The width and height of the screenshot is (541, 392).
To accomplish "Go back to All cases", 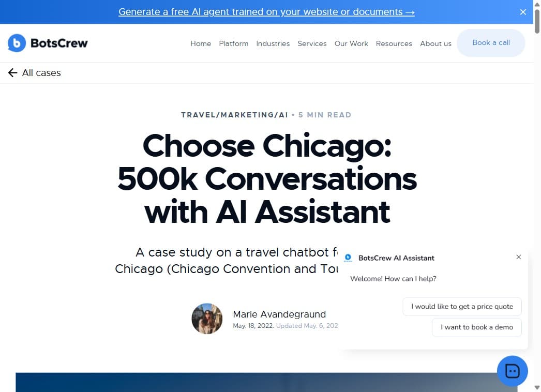I will coord(41,73).
